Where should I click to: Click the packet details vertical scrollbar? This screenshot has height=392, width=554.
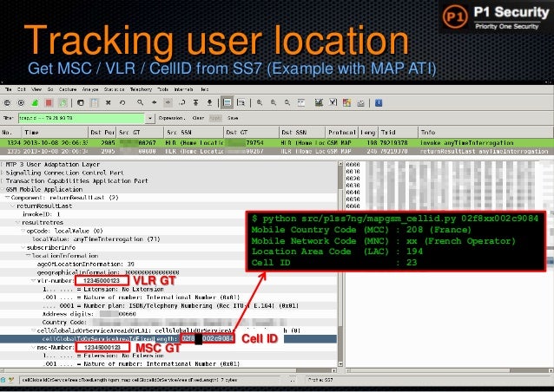(x=340, y=264)
